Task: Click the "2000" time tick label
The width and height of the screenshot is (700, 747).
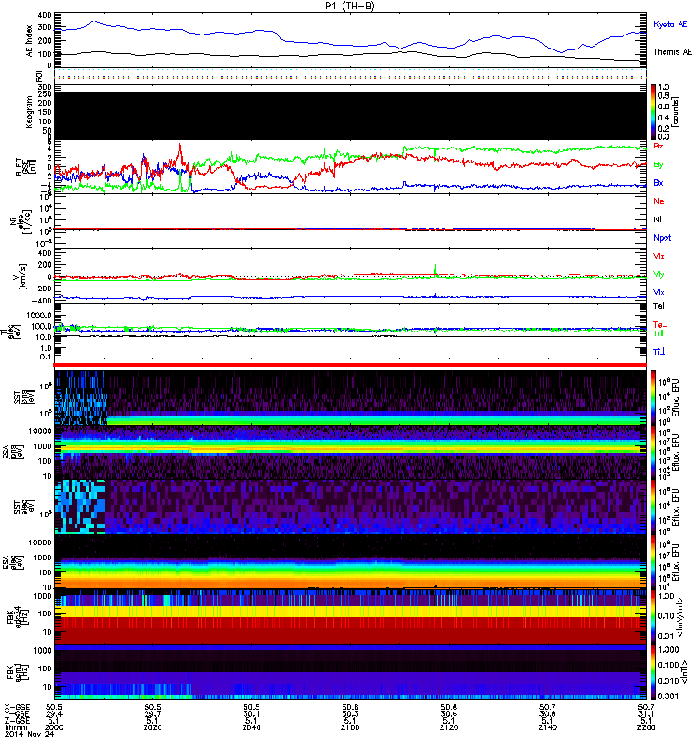Action: click(x=54, y=727)
